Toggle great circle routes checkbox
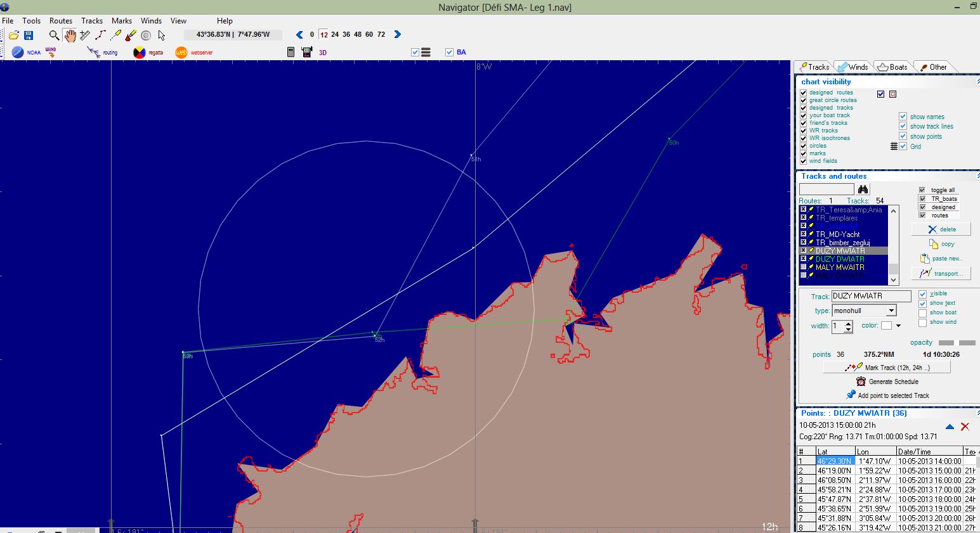The width and height of the screenshot is (980, 533). pos(804,100)
